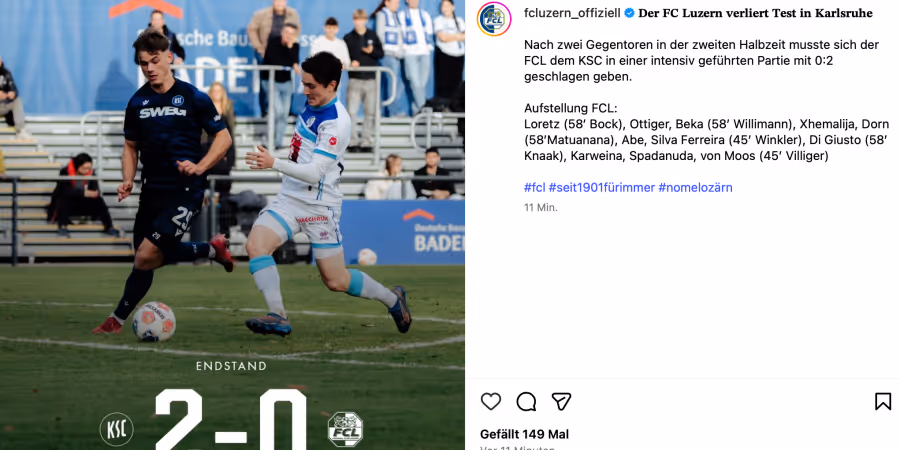
Task: Open comments via speech bubble icon
Action: (526, 401)
